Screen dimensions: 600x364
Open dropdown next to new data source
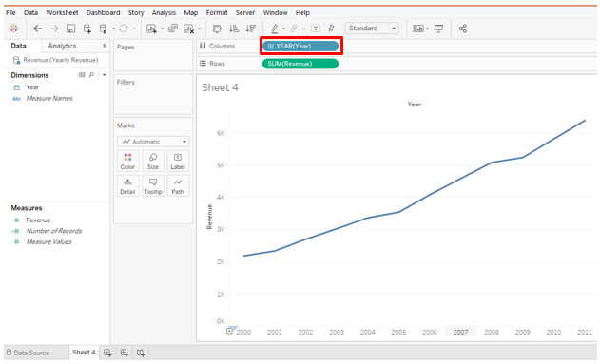[113, 29]
